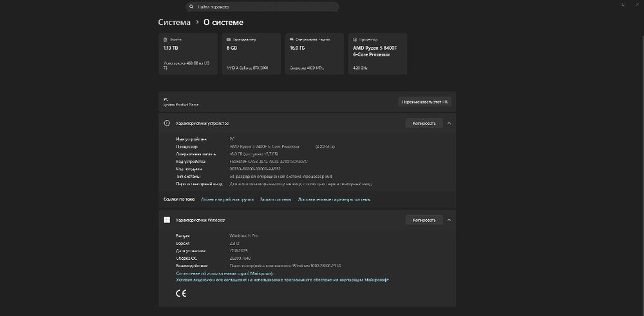This screenshot has height=316, width=644.
Task: Select the 'AMD Ryzen 5 8400F 6-Core Processor' value
Action: coord(265,146)
